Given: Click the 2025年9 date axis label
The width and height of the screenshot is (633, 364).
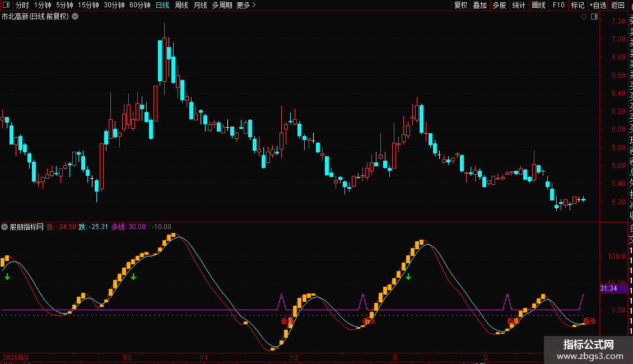Looking at the screenshot, I should tap(15, 357).
